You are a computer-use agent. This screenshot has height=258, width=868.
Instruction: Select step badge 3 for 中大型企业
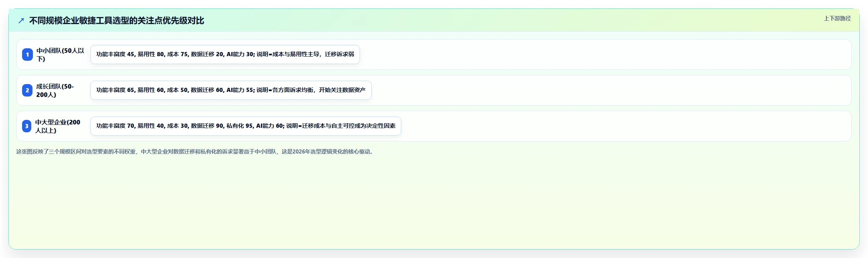tap(27, 126)
